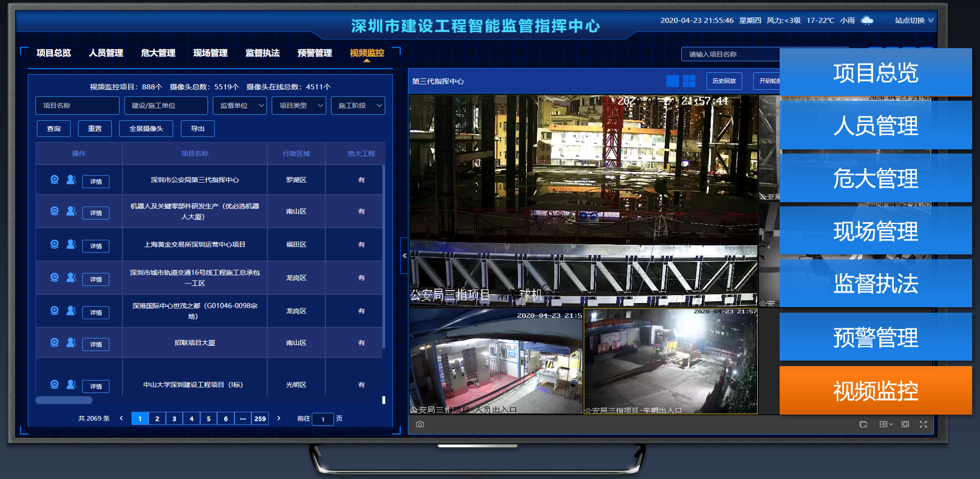Open personnel icon for 深圳市公安局第三代指挥中心 row
The height and width of the screenshot is (479, 980).
71,180
